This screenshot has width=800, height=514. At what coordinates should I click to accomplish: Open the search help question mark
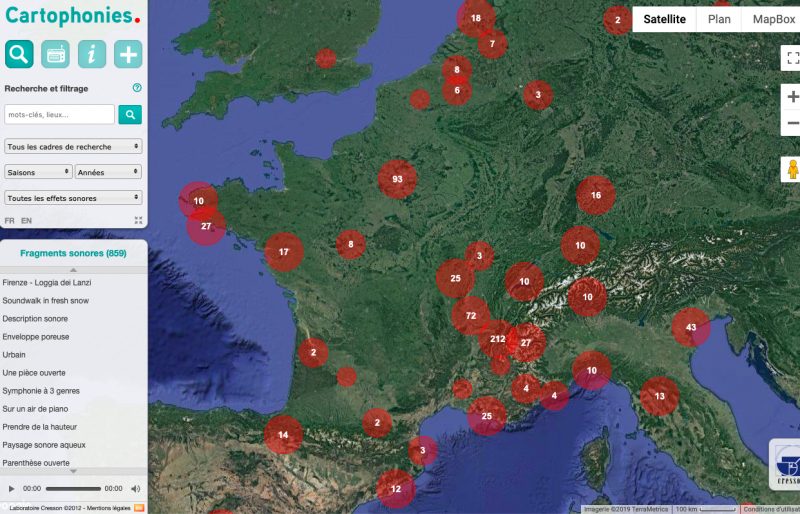coord(137,88)
